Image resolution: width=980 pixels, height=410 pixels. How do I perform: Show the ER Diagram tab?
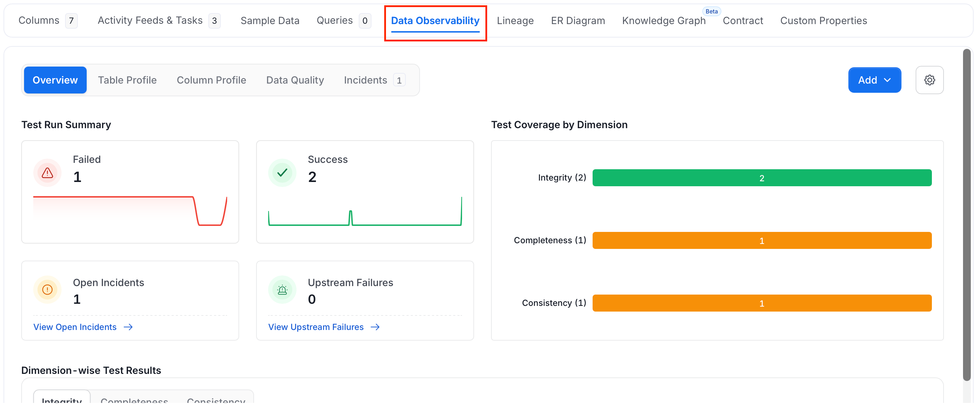click(x=577, y=21)
